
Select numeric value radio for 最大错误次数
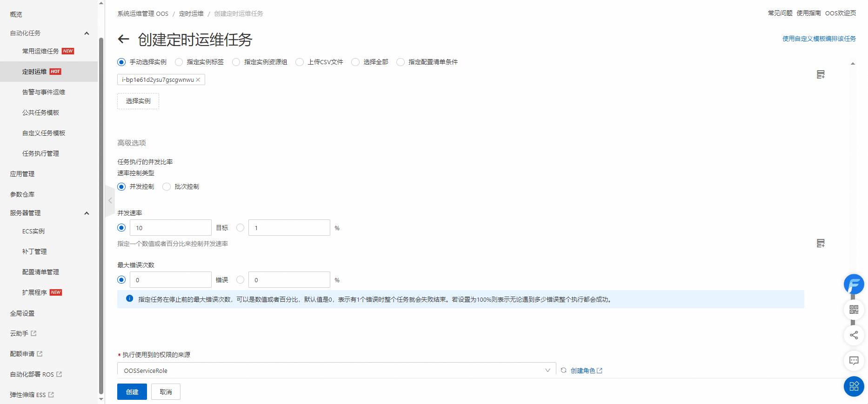coord(121,280)
